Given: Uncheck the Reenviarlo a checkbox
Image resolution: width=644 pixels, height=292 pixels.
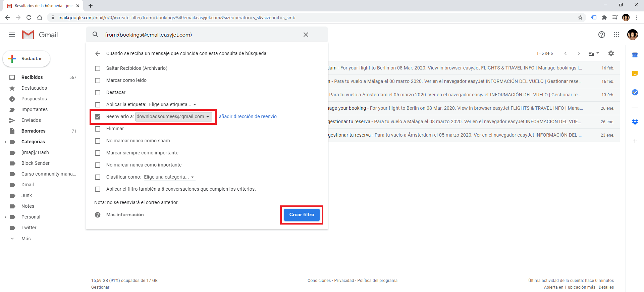Looking at the screenshot, I should pos(98,117).
